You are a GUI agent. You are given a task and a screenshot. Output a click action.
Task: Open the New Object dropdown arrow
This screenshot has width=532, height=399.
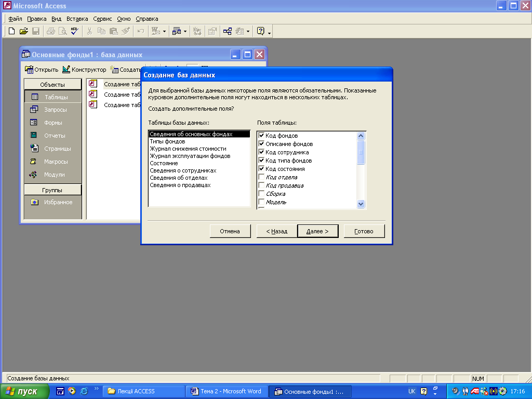tap(248, 31)
